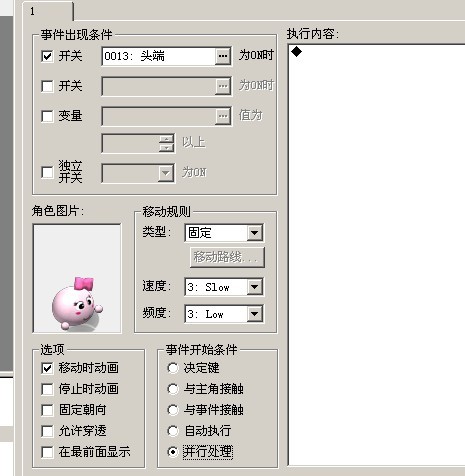The width and height of the screenshot is (465, 476).
Task: Open the 频度 frequency dropdown
Action: [x=254, y=314]
